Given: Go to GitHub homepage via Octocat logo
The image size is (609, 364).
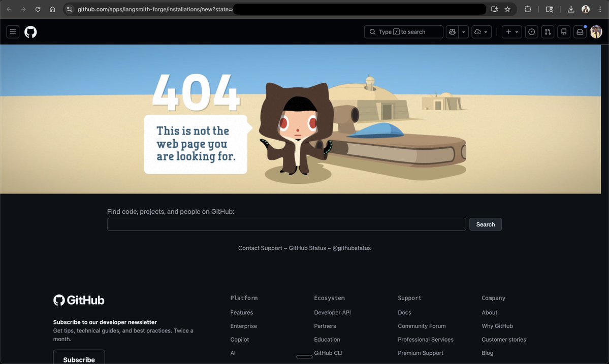Looking at the screenshot, I should coord(30,32).
